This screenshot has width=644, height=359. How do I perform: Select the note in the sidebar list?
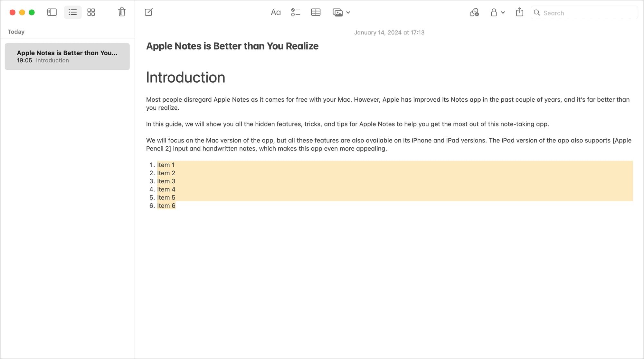coord(67,57)
